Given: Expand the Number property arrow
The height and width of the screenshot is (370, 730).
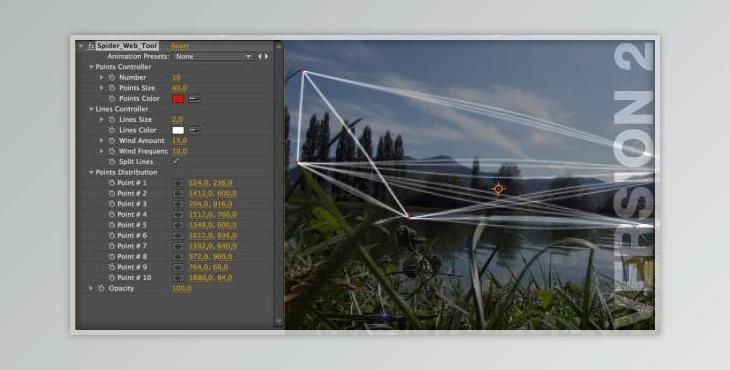Looking at the screenshot, I should tap(102, 78).
